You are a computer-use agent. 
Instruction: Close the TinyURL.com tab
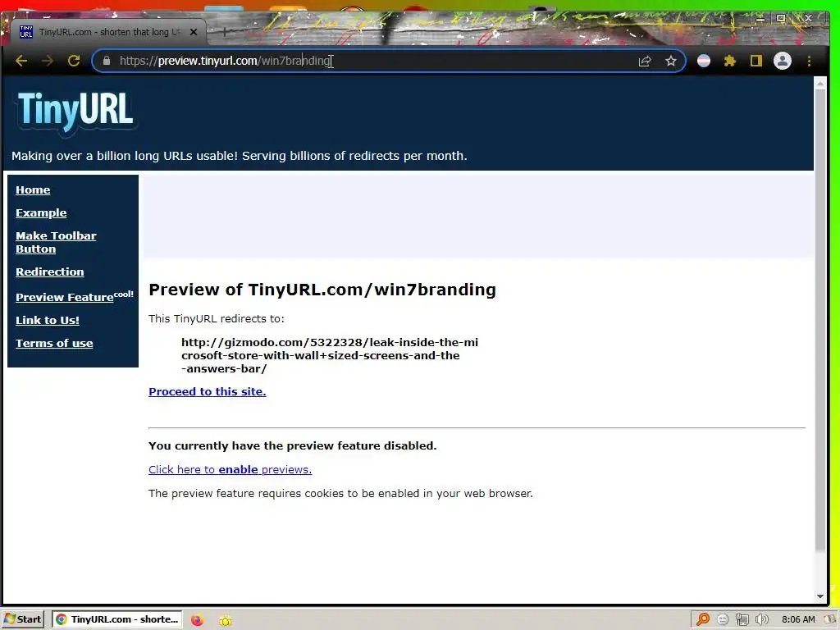194,32
